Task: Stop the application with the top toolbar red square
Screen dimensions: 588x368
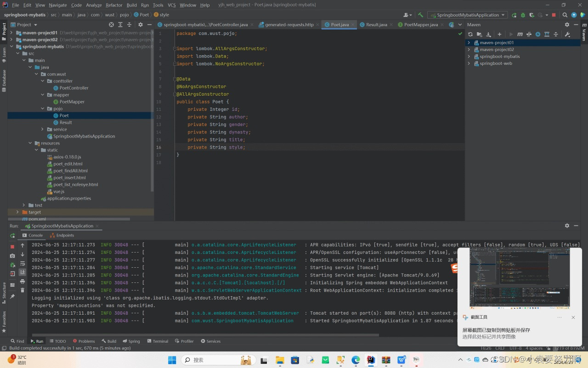Action: coord(554,15)
